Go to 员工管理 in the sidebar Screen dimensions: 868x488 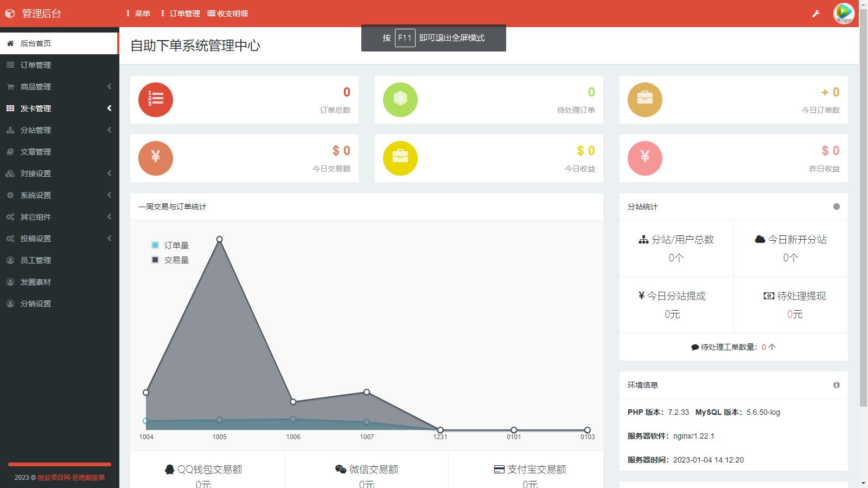pos(36,260)
